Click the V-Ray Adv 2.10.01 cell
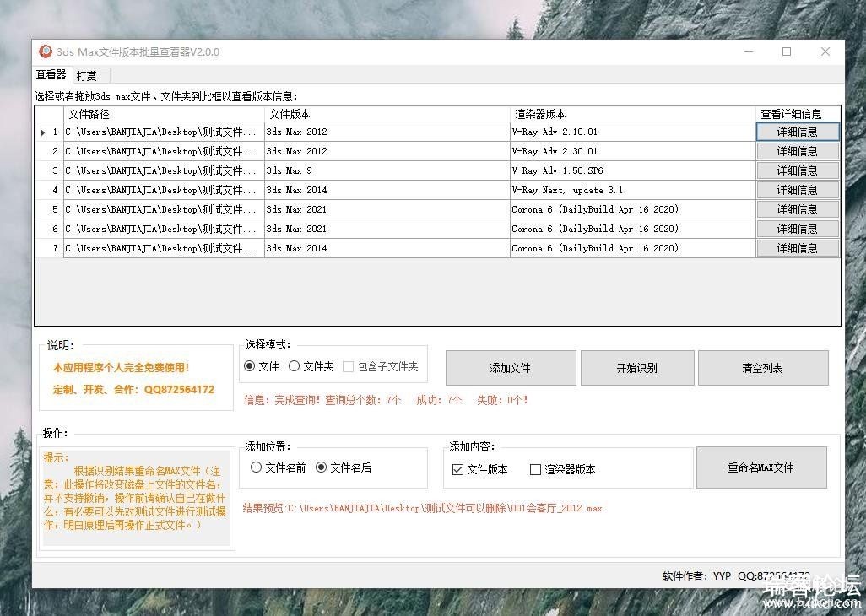This screenshot has height=616, width=866. pyautogui.click(x=632, y=132)
